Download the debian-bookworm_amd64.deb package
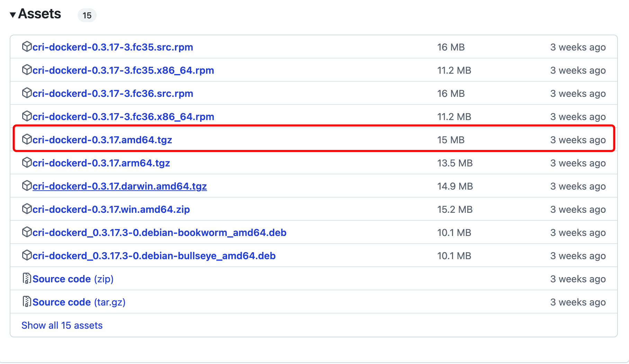629x364 pixels. [x=159, y=233]
